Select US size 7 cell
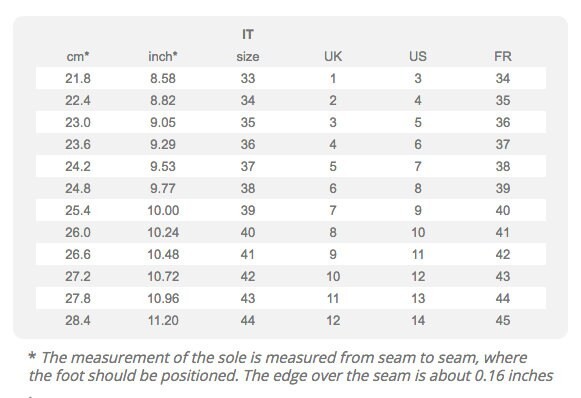The height and width of the screenshot is (398, 581). (x=418, y=166)
